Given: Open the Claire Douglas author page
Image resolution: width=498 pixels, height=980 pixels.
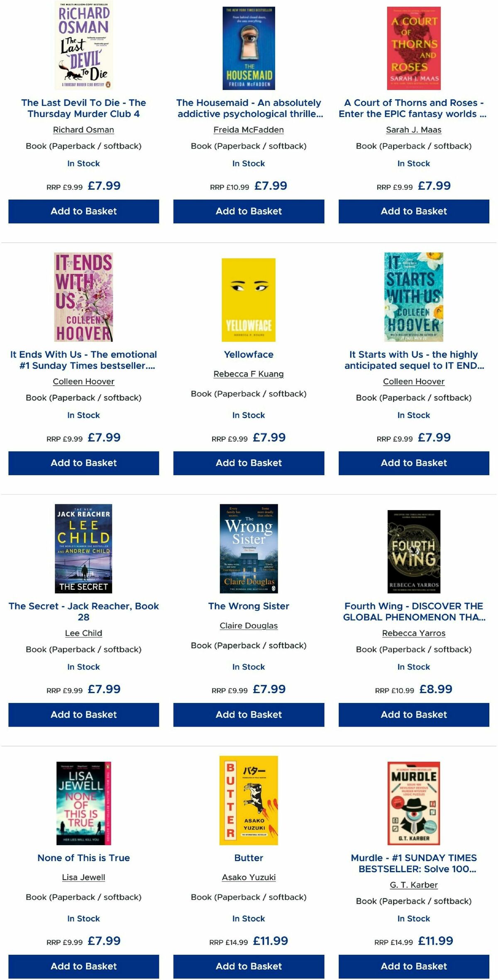Looking at the screenshot, I should [249, 626].
